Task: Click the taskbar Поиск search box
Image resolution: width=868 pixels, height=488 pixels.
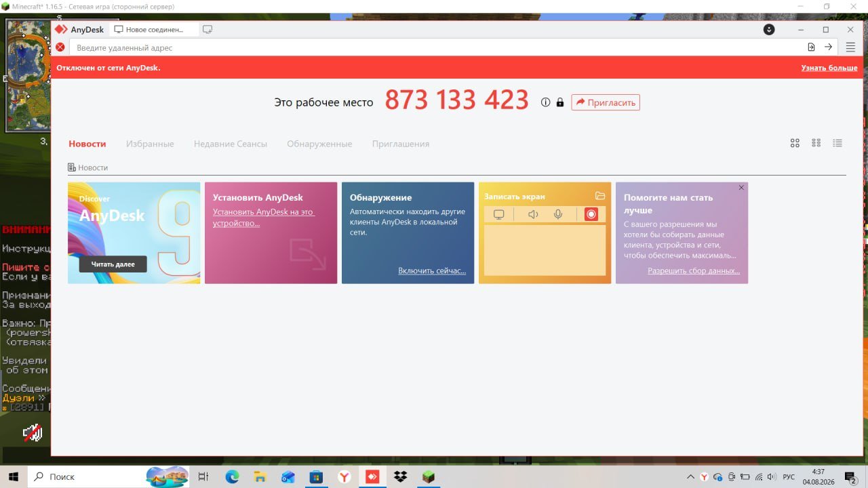Action: click(x=110, y=476)
